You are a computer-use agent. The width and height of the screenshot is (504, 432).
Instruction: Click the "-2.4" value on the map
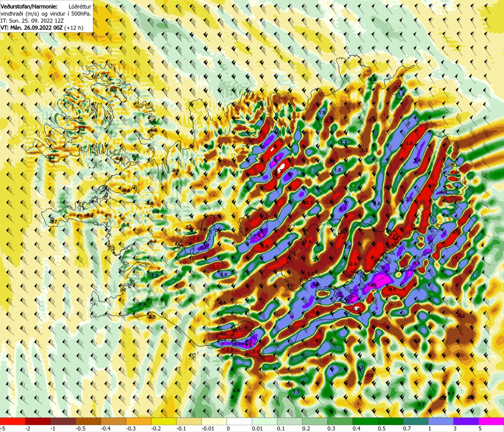[x=308, y=241]
